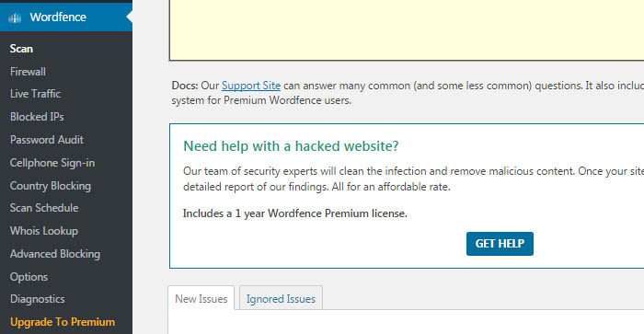Switch to the New Issues tab
Screen dimensions: 644x334
[201, 299]
